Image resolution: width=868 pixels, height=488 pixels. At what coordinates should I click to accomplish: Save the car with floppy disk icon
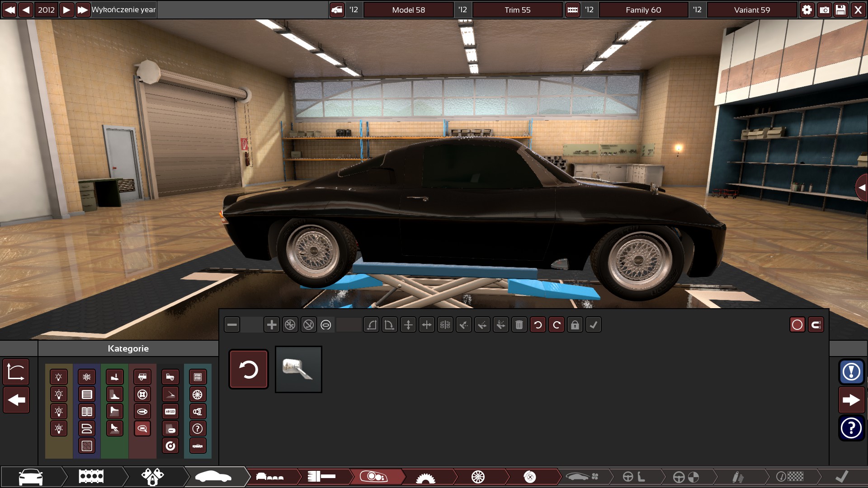tap(841, 9)
